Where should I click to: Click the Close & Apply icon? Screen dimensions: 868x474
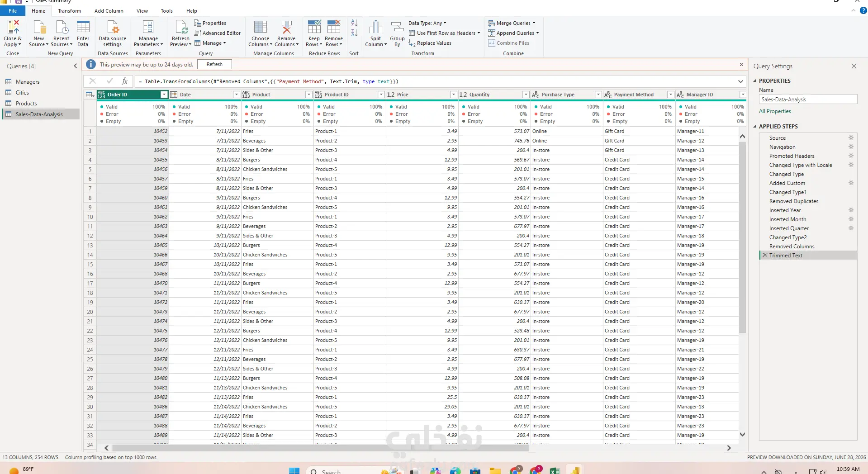point(13,28)
